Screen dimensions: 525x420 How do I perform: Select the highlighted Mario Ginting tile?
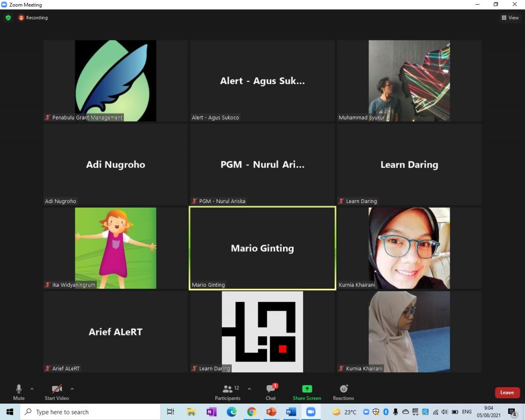262,248
